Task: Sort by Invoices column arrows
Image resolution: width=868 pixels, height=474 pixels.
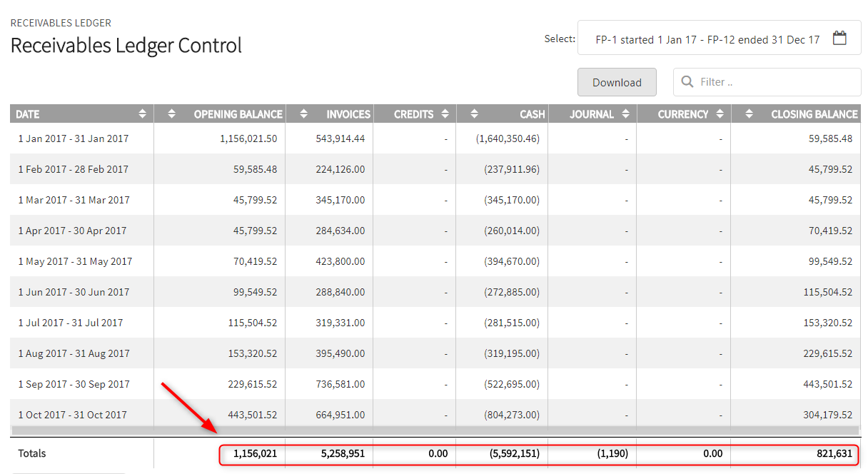Action: point(304,114)
